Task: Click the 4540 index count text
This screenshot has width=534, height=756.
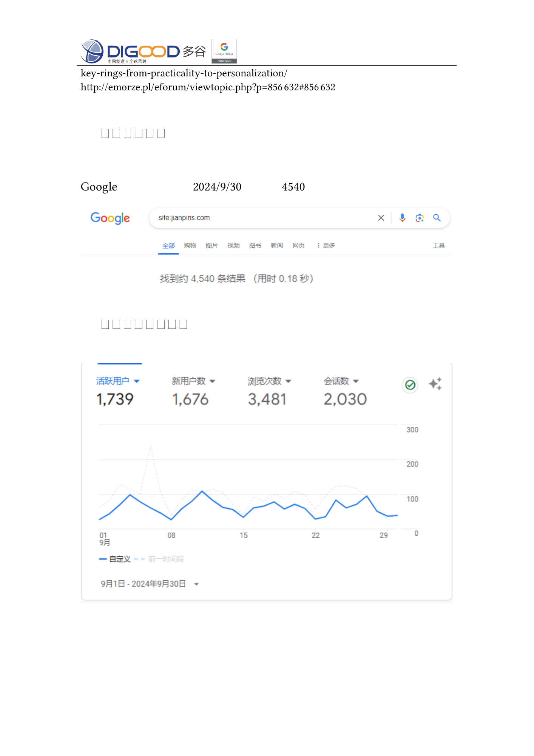Action: 293,187
